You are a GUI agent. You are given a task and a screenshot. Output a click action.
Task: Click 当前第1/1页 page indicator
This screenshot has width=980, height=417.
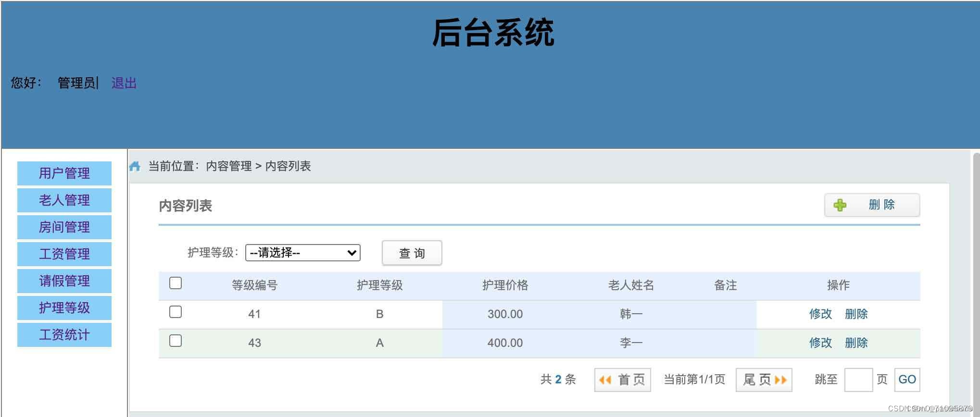694,380
